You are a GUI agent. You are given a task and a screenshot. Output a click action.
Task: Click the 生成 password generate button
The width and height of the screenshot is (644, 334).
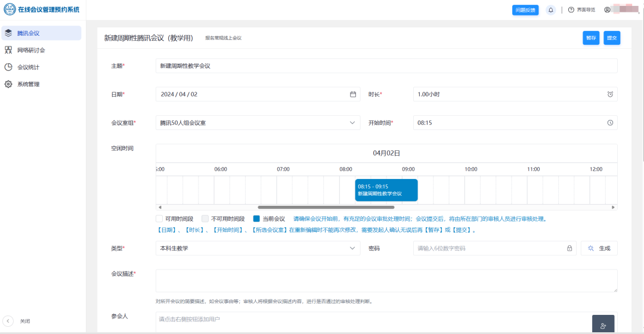click(x=599, y=248)
